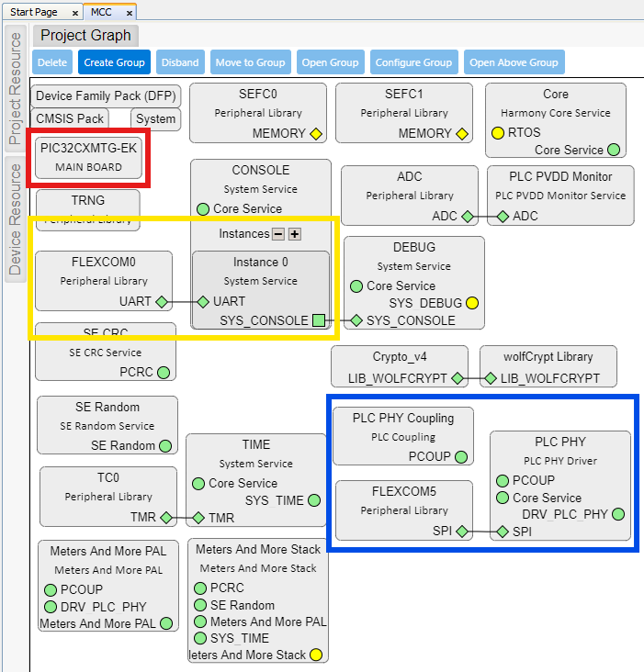This screenshot has width=644, height=672.
Task: Open the Device Resource side tab
Action: [15, 218]
